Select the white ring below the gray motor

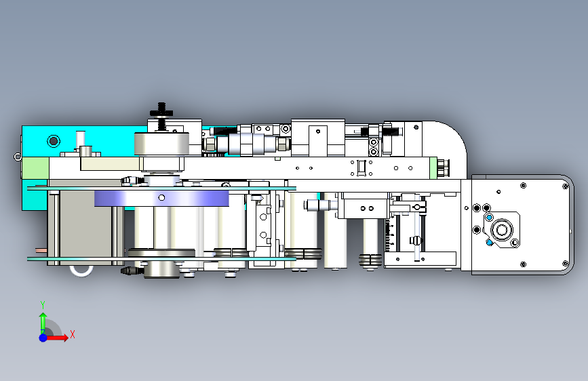pos(81,270)
